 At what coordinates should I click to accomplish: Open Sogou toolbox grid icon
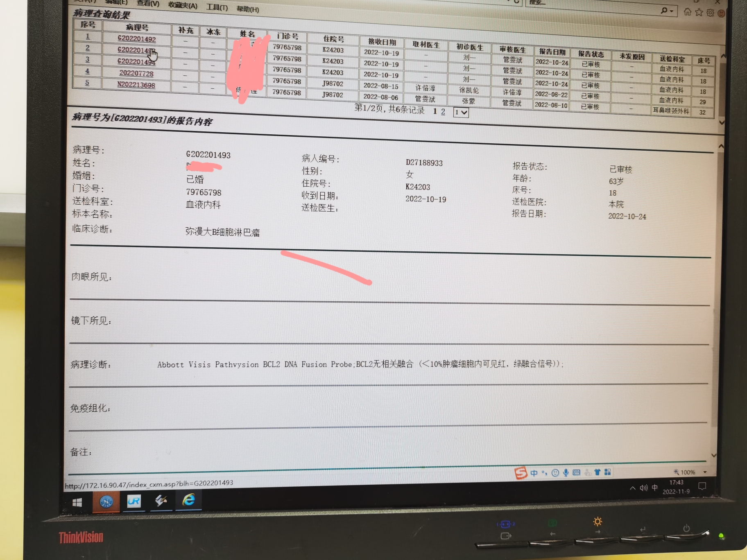pos(607,472)
